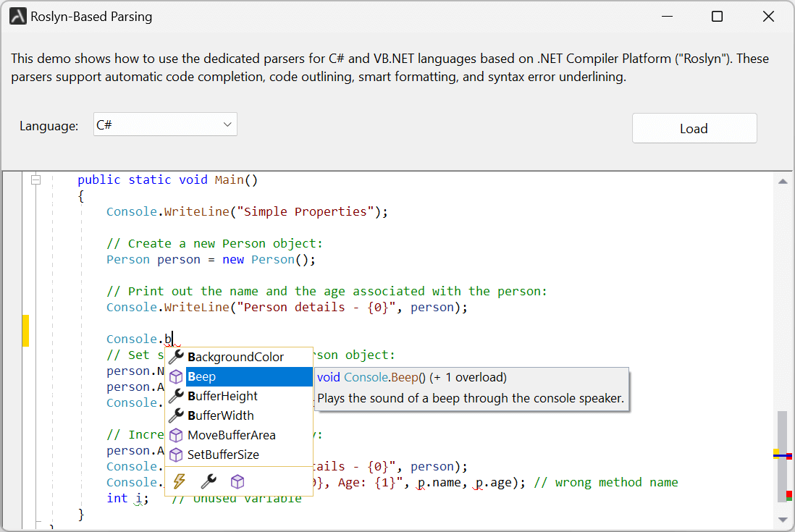Click the editor vertical scrollbar thumb

pyautogui.click(x=783, y=456)
